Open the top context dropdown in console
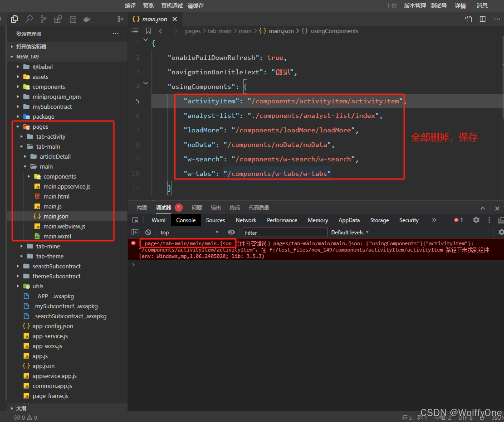The image size is (504, 422). (x=189, y=232)
